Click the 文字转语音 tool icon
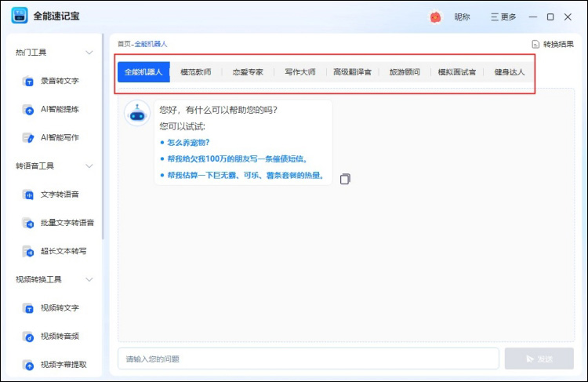 pyautogui.click(x=29, y=195)
